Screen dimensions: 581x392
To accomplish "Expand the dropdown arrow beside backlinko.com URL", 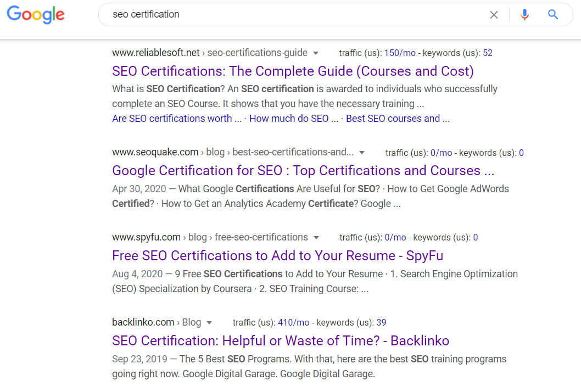I will [209, 323].
